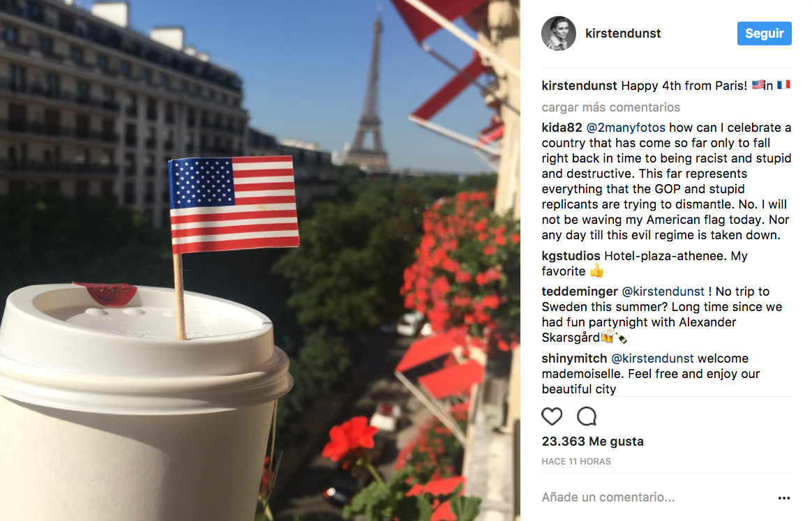Open the @2manyfotos mention
This screenshot has height=521, width=812.
pyautogui.click(x=626, y=128)
